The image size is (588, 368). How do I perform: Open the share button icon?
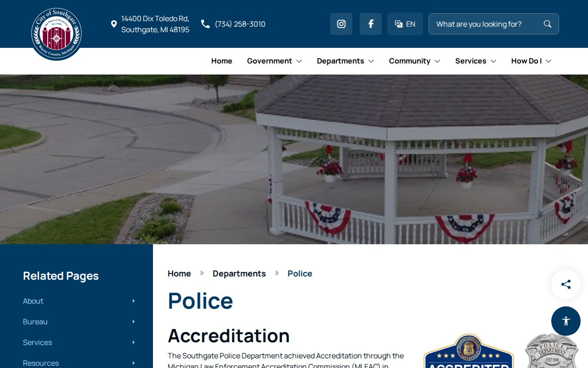(x=566, y=284)
